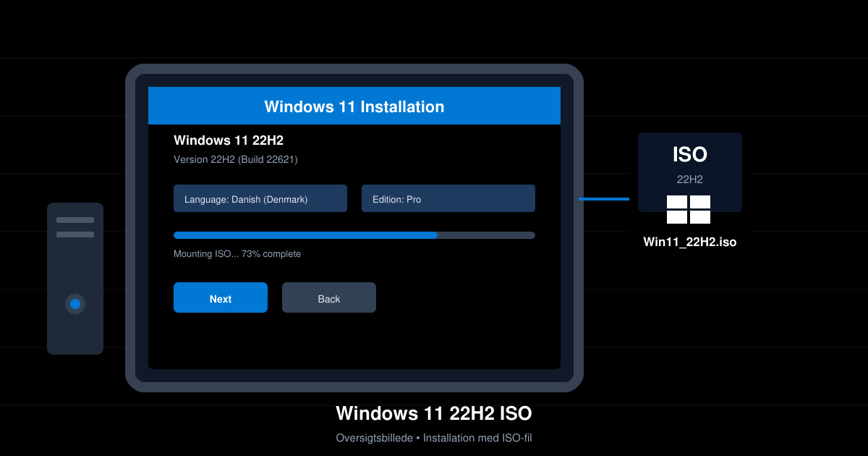Viewport: 868px width, 456px height.
Task: Click the top drive slot on PC tower
Action: tap(75, 220)
